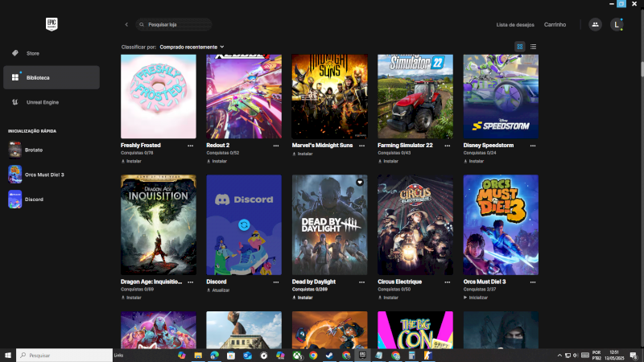644x362 pixels.
Task: Open the Carrinho page
Action: tap(555, 25)
